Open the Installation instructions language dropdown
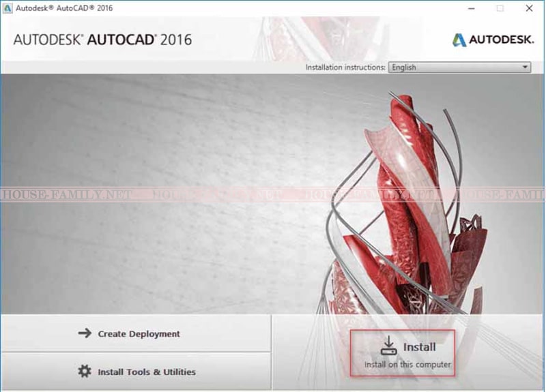Screen dimensions: 546x392 459,67
